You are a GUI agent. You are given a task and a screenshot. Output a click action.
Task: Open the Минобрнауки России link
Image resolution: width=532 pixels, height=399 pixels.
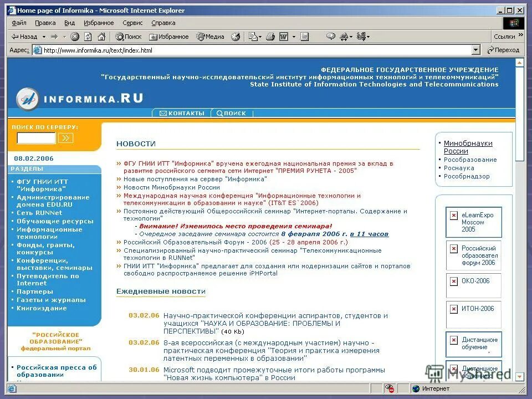(x=468, y=147)
